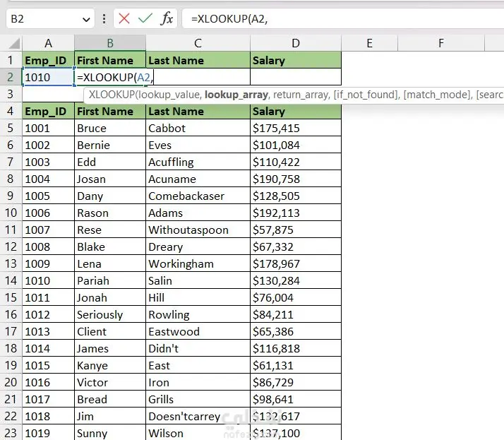Click the cell containing Rowling
Viewport: 504px width, 440px height.
198,314
